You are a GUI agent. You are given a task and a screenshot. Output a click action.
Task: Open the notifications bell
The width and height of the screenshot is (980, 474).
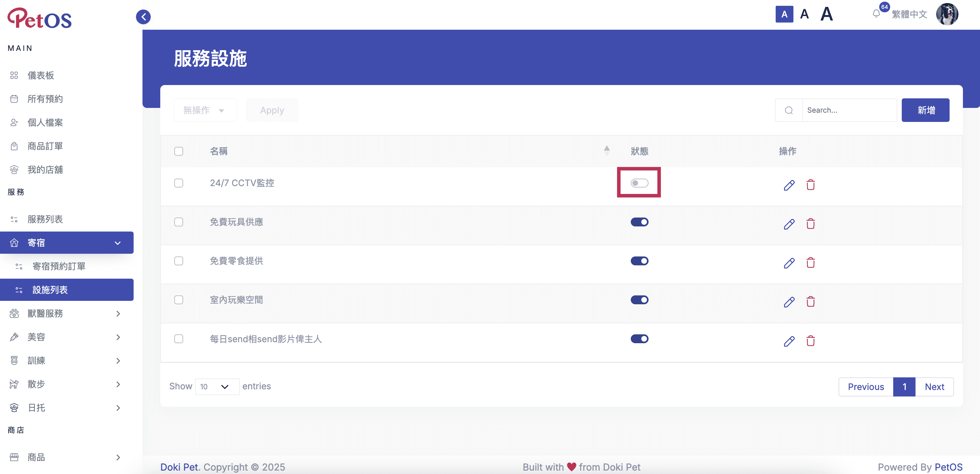876,14
